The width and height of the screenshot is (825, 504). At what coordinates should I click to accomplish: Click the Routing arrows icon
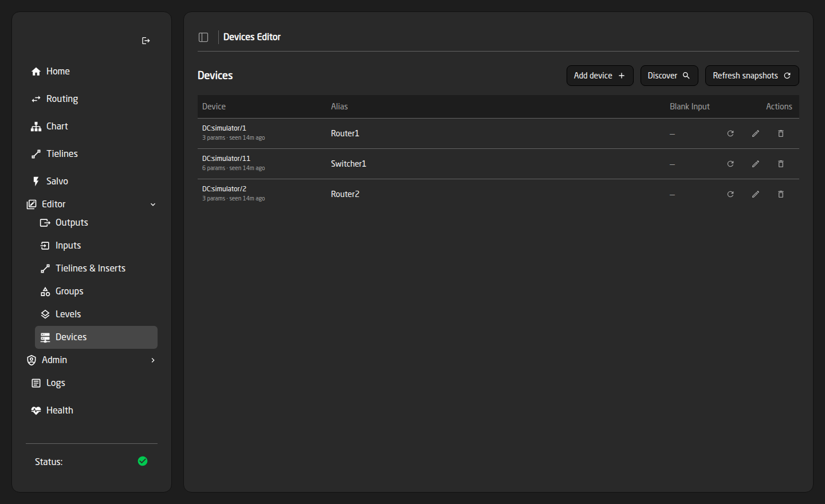[36, 99]
